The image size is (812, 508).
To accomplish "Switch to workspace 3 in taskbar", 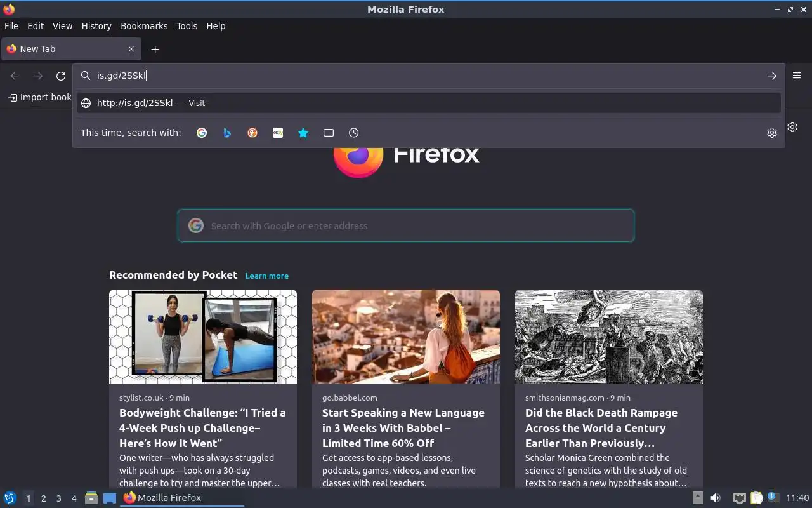I will tap(58, 498).
